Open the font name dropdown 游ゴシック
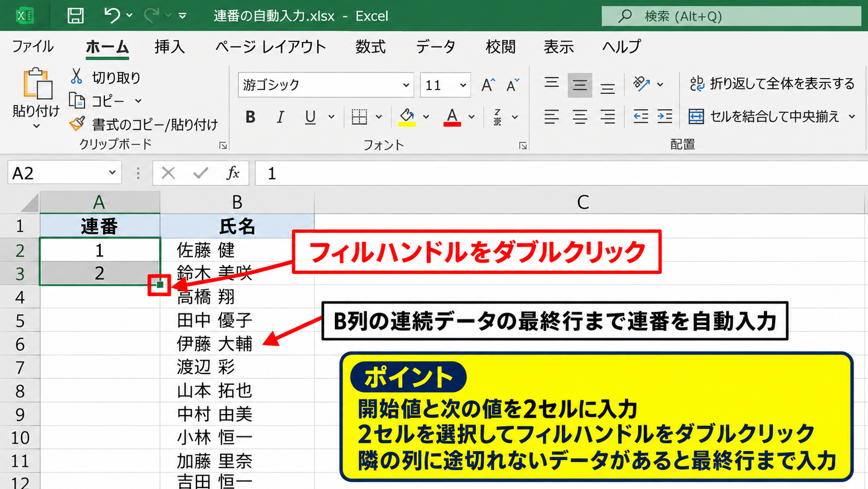868x489 pixels. click(x=406, y=85)
